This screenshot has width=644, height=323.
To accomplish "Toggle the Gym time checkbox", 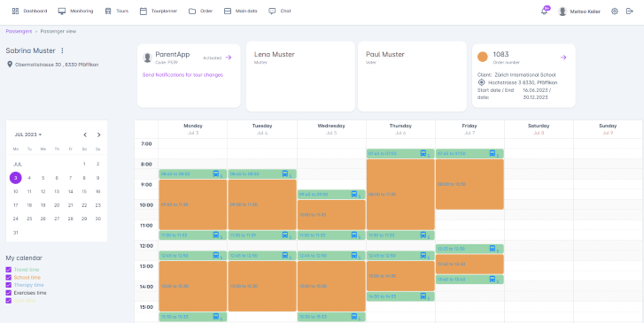I will [9, 300].
